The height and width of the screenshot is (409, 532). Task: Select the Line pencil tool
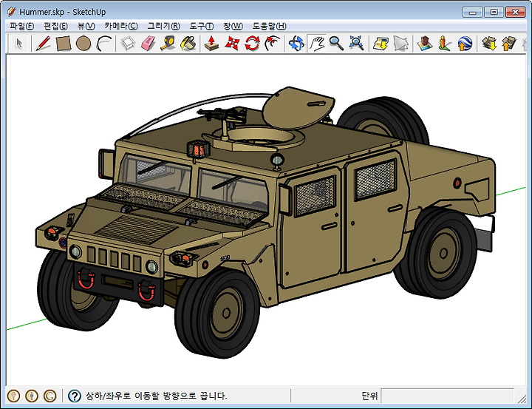[43, 44]
